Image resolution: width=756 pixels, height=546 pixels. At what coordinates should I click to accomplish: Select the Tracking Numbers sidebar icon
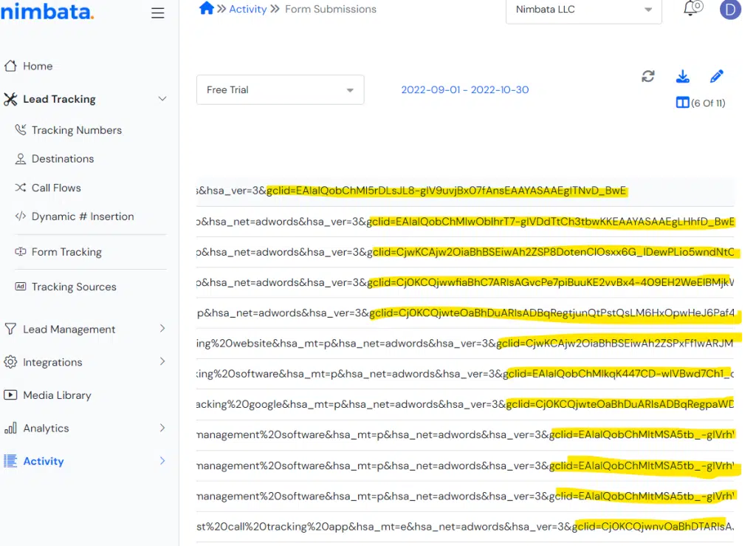tap(24, 130)
